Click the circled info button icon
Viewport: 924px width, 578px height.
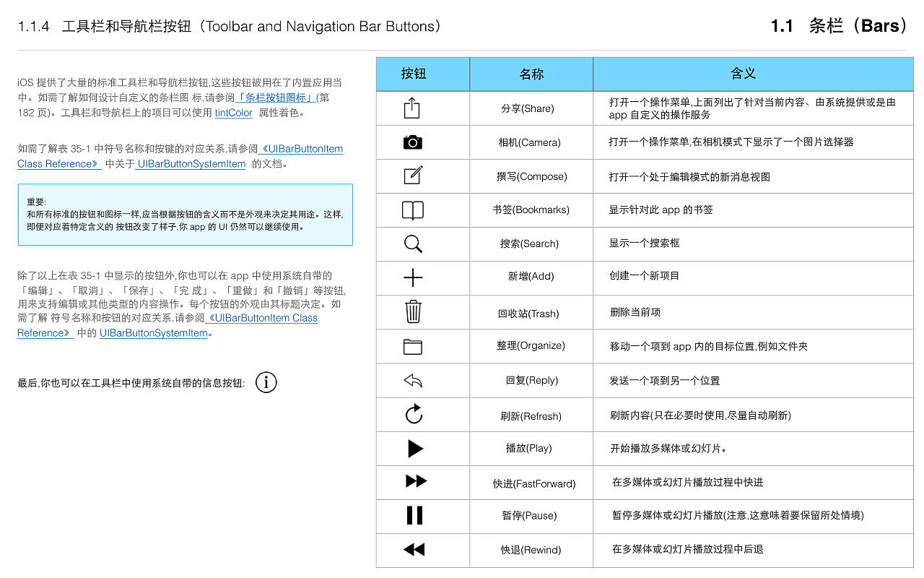tap(266, 382)
